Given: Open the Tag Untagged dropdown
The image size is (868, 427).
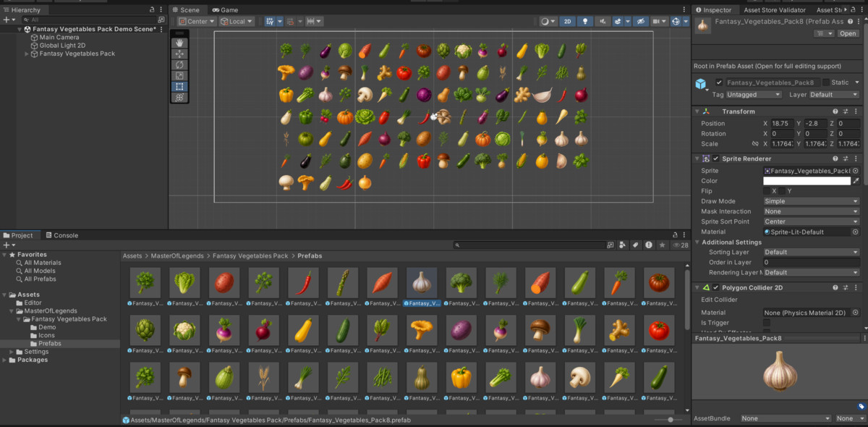Looking at the screenshot, I should click(x=753, y=95).
